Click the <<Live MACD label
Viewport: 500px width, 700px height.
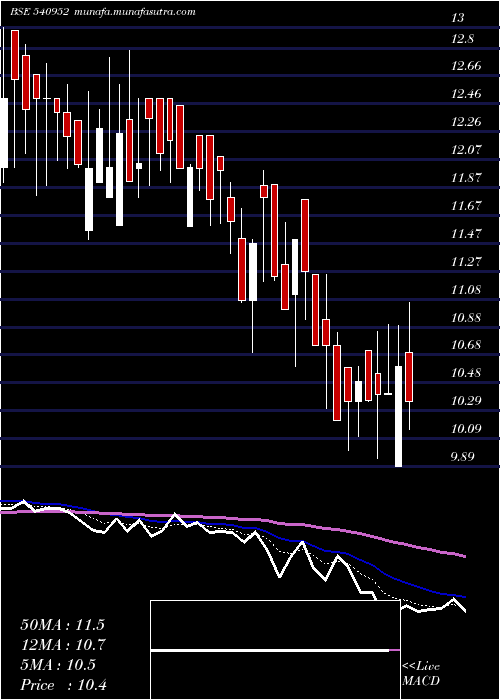(421, 674)
